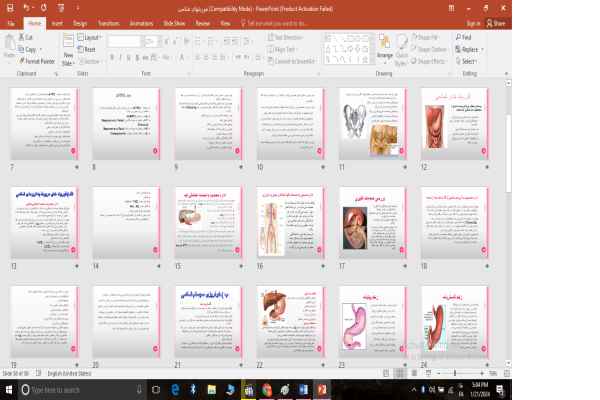Expand the Copy dropdown arrow

coord(42,49)
